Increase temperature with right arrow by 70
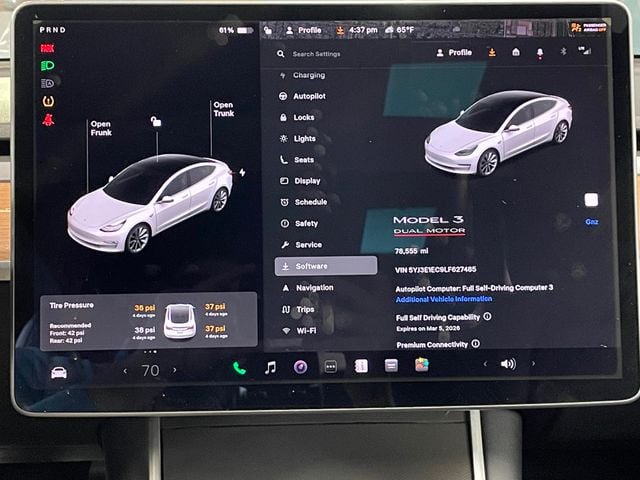640x480 pixels. [175, 370]
